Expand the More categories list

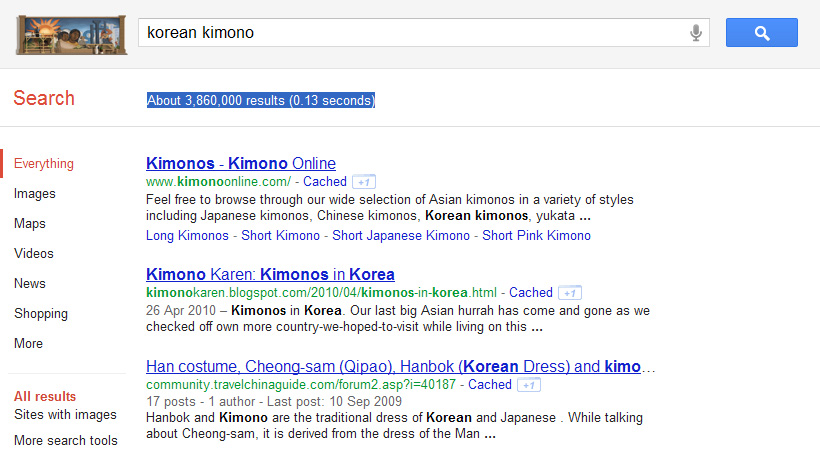28,343
